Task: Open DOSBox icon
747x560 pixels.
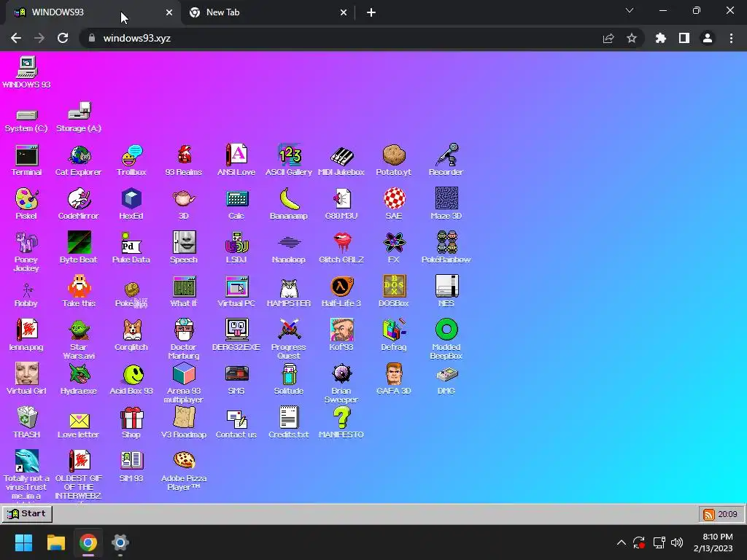Action: pyautogui.click(x=394, y=292)
